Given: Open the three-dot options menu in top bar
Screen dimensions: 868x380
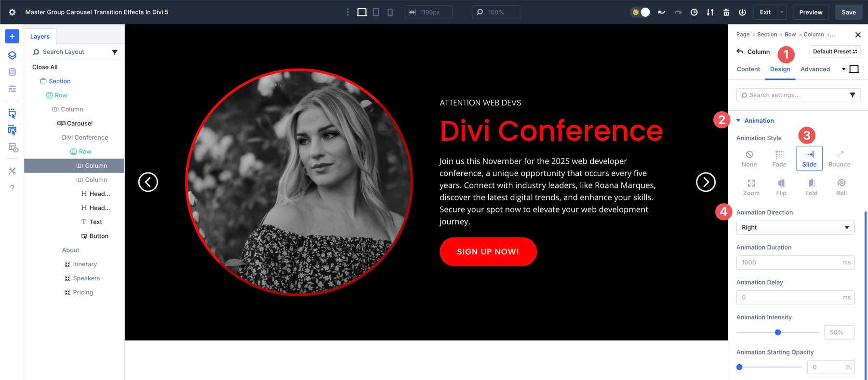Looking at the screenshot, I should (348, 12).
